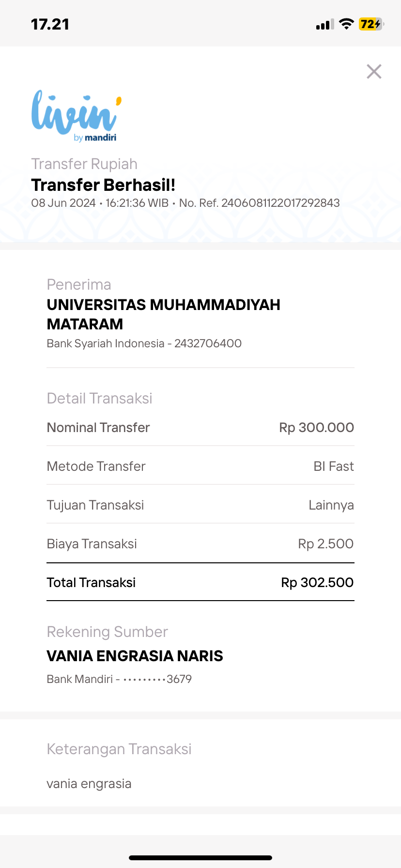
Task: Tap the battery indicator icon
Action: click(x=371, y=24)
